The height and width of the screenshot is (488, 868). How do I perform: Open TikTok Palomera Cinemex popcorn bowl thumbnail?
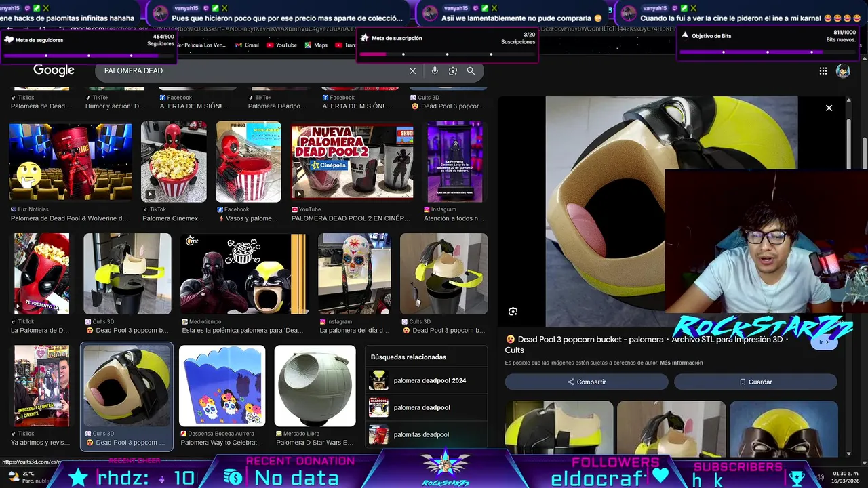[174, 161]
